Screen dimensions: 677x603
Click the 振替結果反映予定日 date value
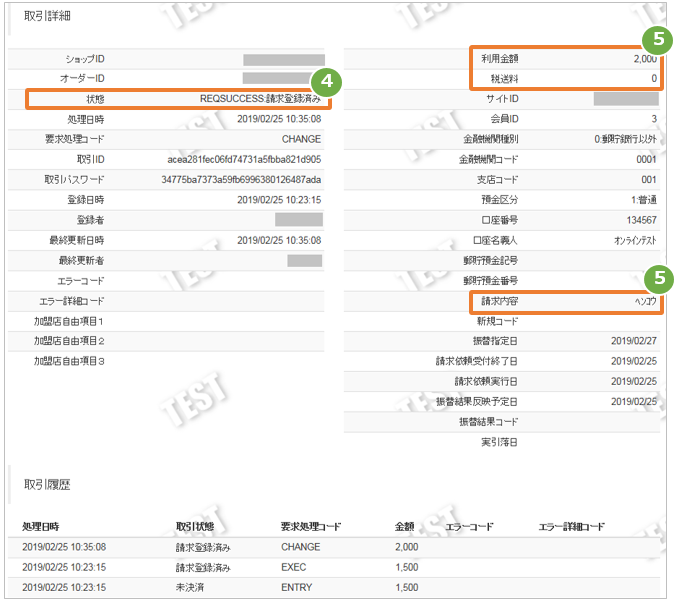[x=634, y=402]
